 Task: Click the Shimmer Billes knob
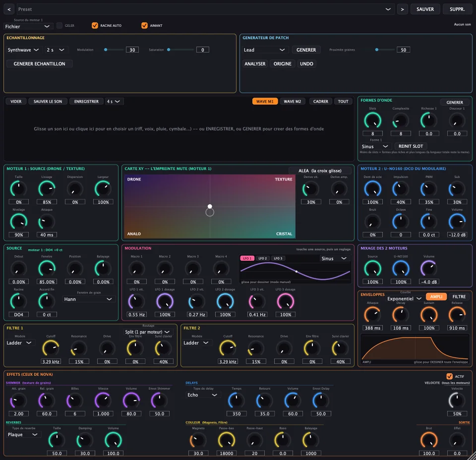point(75,401)
